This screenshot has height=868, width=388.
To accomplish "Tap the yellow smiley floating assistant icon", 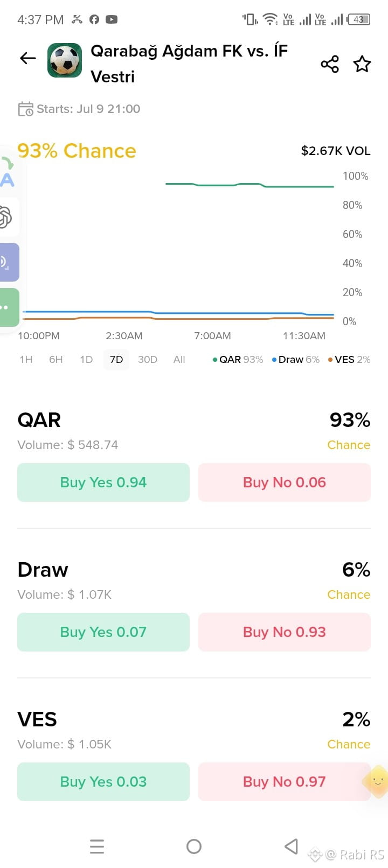I will click(x=377, y=781).
